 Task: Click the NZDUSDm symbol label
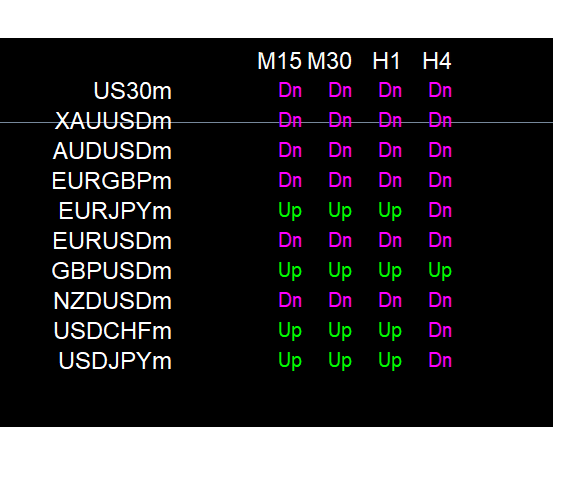113,301
